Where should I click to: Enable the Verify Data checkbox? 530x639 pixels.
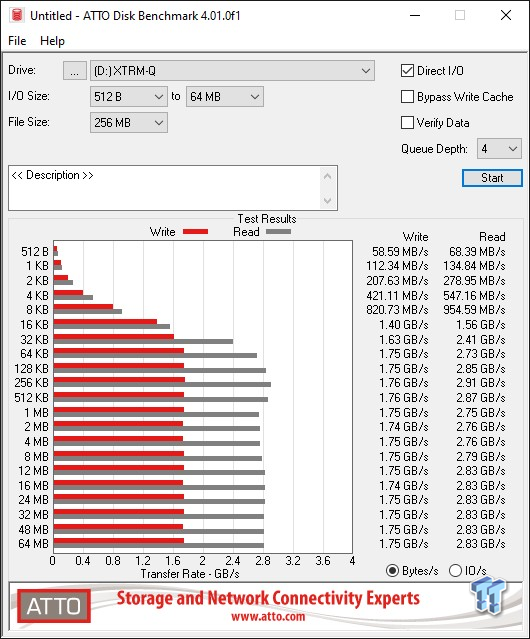[x=407, y=123]
